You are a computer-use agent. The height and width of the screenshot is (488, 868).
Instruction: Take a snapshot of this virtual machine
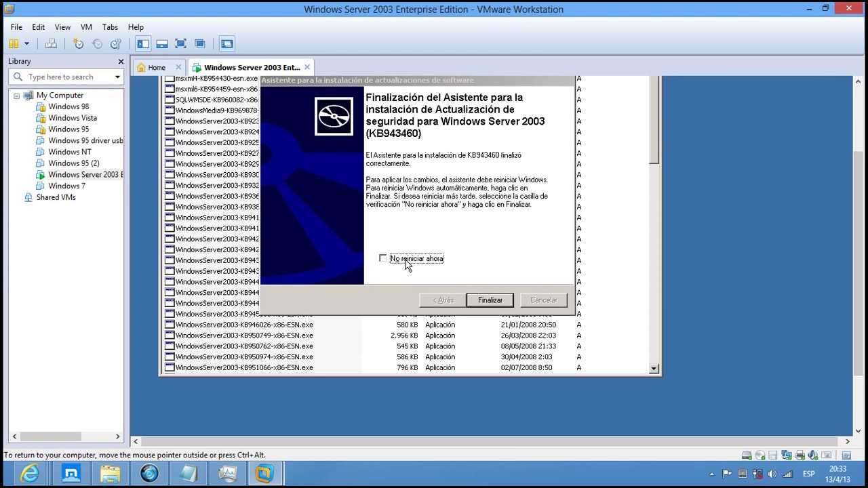79,43
